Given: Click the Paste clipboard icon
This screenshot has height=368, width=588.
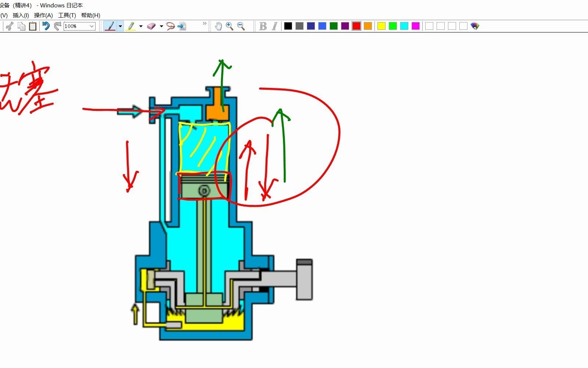Looking at the screenshot, I should pyautogui.click(x=33, y=26).
